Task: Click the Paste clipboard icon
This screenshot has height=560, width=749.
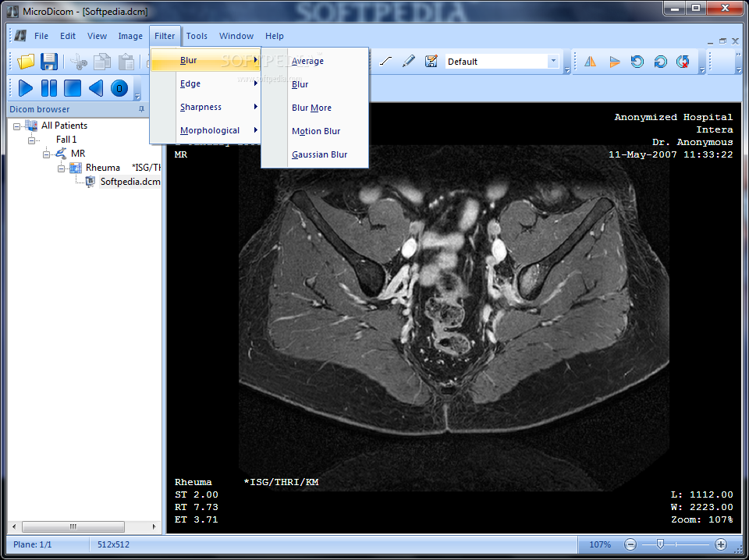Action: (126, 62)
